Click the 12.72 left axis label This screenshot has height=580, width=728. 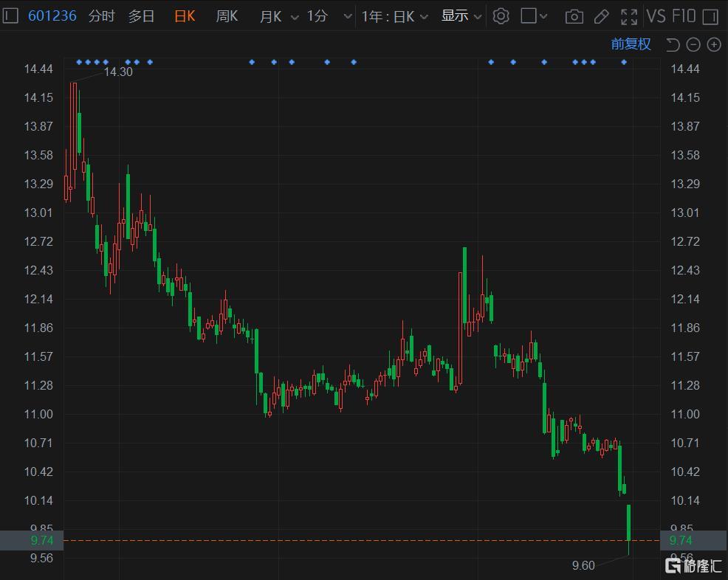tap(38, 242)
